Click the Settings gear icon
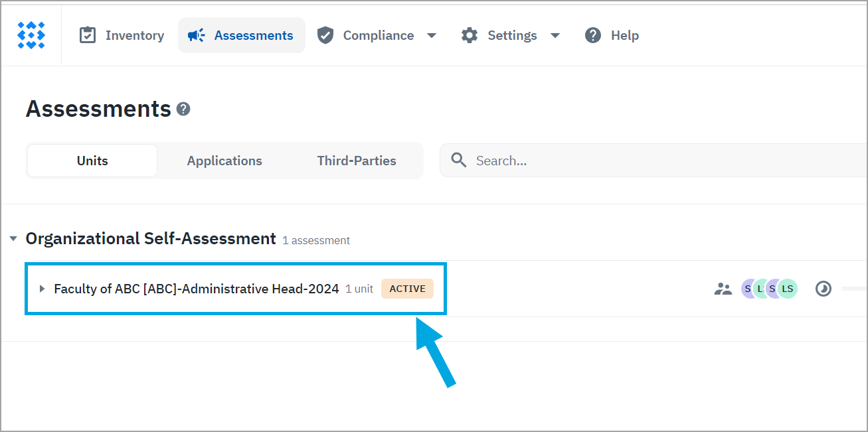868x432 pixels. click(x=470, y=35)
